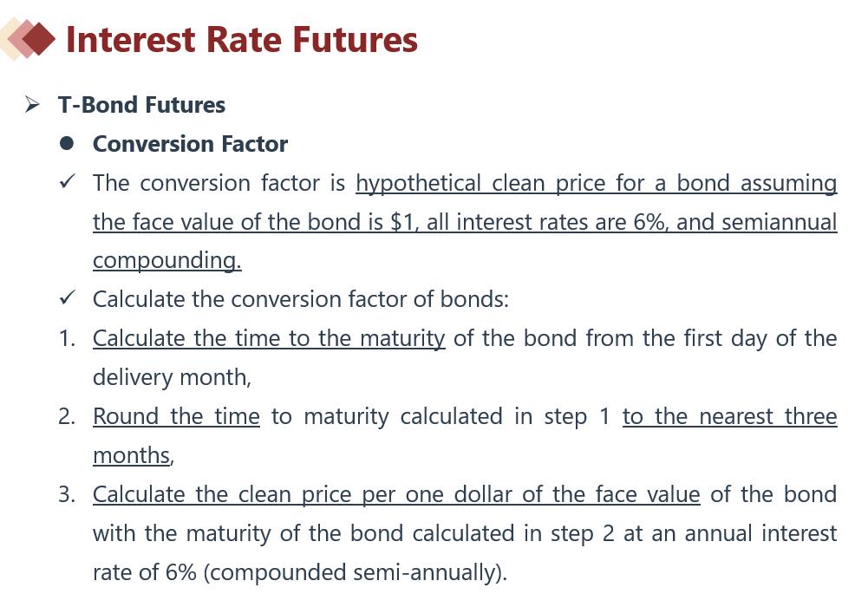
Task: Click the checkmark beside 'The conversion factor is'
Action: click(x=67, y=181)
